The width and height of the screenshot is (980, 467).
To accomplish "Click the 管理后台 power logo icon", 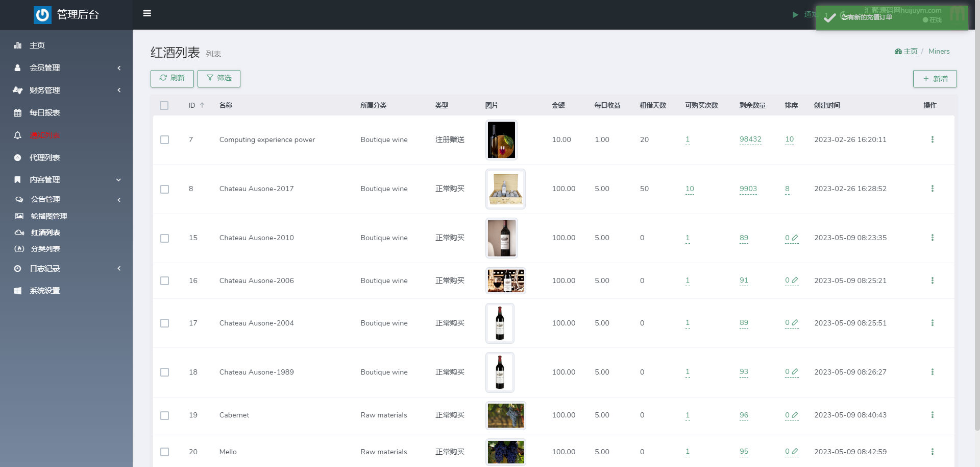I will [42, 15].
